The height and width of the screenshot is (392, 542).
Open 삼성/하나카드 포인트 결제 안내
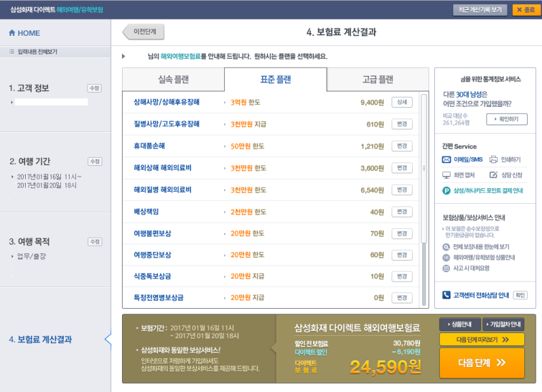[x=488, y=191]
